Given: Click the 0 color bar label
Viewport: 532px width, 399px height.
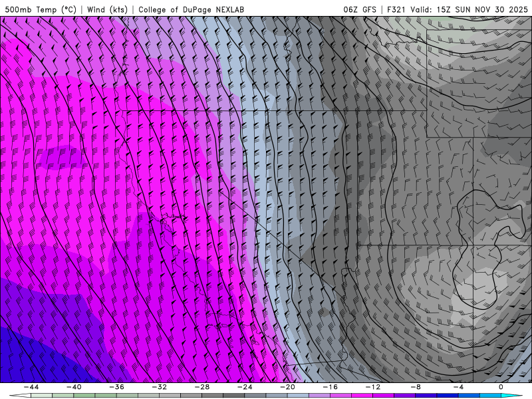Looking at the screenshot, I should tap(501, 387).
